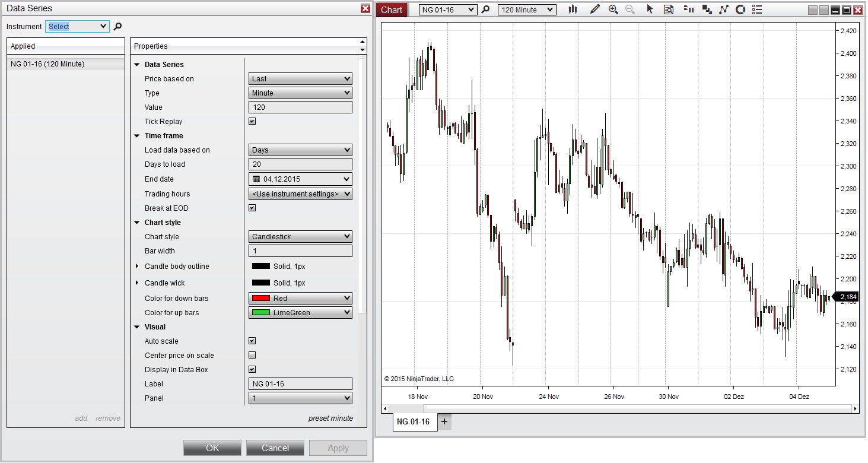Image resolution: width=868 pixels, height=463 pixels.
Task: Maximize the Chart window
Action: coord(847,10)
